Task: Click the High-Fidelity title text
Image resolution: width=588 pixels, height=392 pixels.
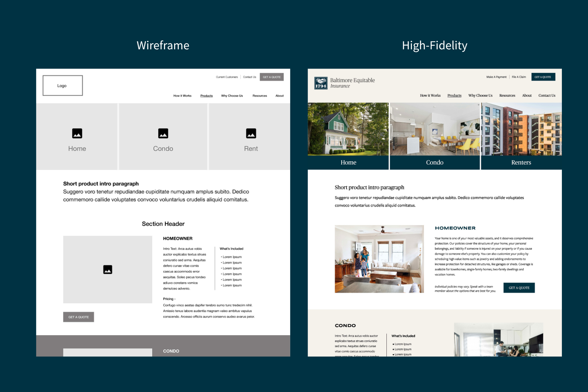Action: (435, 46)
